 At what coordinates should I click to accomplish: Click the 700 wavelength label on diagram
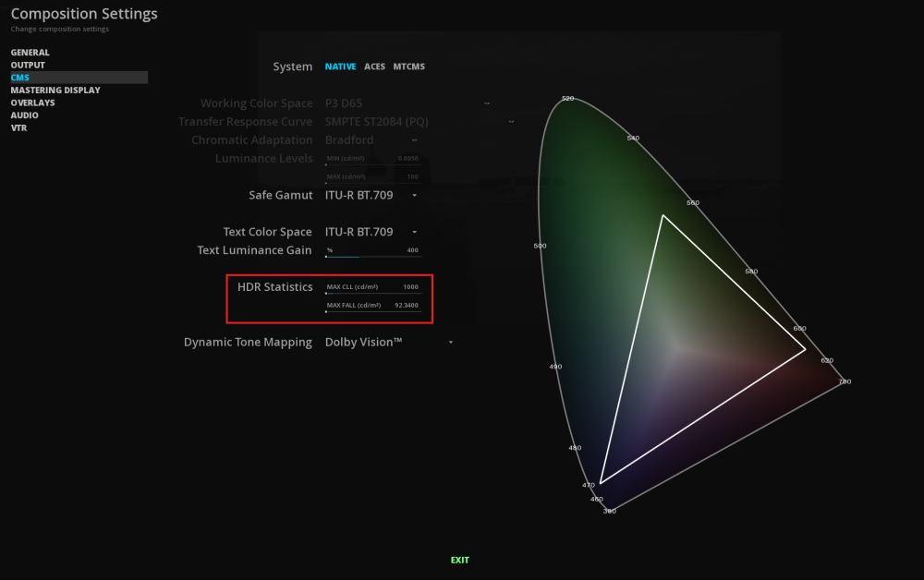845,381
